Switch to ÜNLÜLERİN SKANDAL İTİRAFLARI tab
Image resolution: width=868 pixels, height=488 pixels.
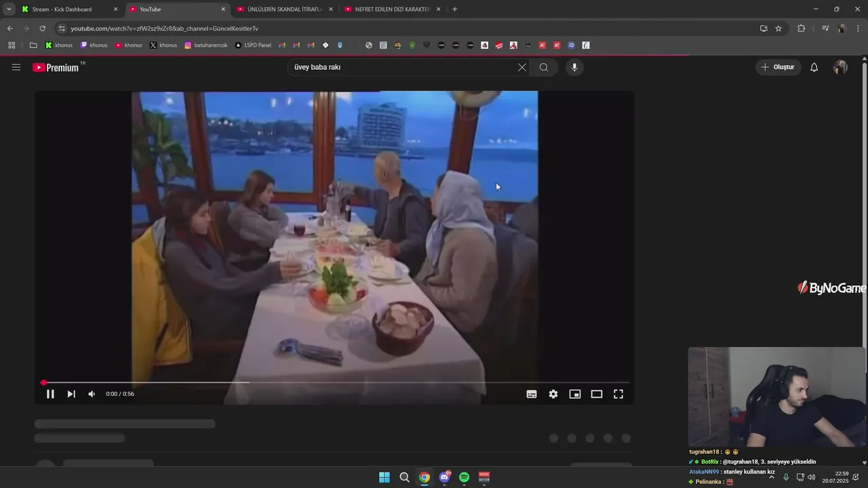(x=285, y=9)
